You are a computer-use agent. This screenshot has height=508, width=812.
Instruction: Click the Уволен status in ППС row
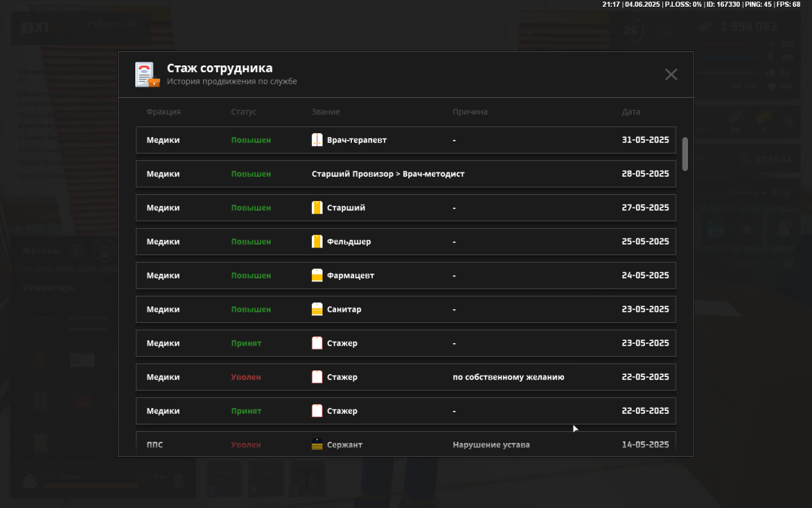[246, 445]
